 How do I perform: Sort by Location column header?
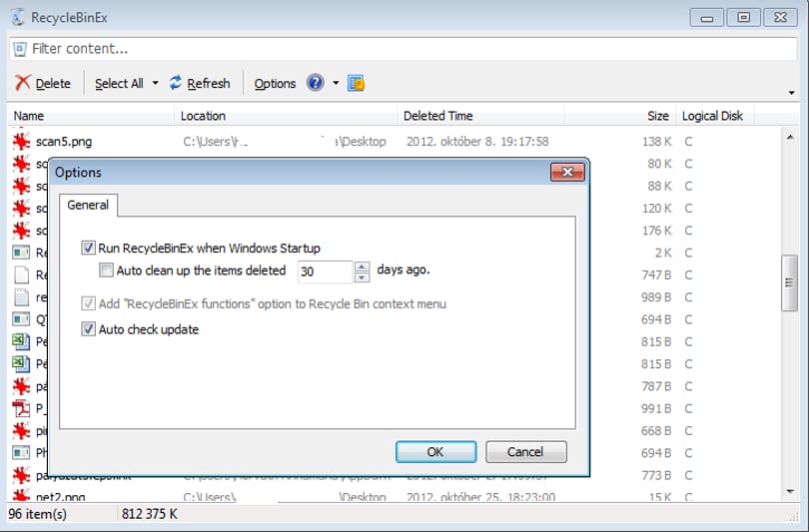point(287,116)
